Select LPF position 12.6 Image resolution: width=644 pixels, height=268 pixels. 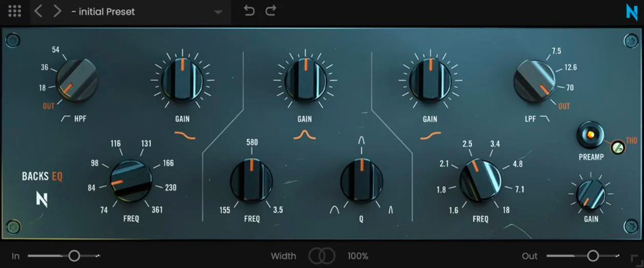(571, 67)
